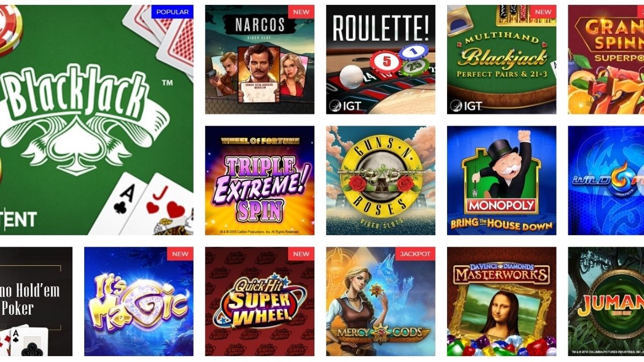Open the Casino Hold'em Poker tile
The width and height of the screenshot is (644, 362).
point(36,301)
